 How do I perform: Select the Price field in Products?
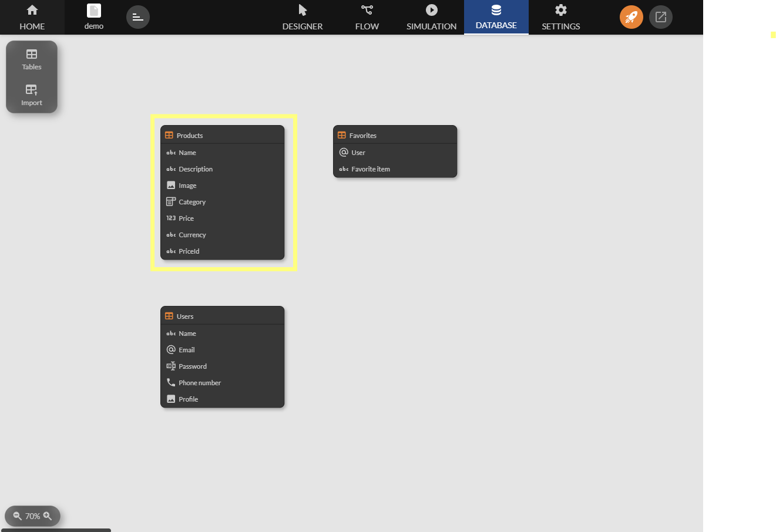click(x=223, y=218)
